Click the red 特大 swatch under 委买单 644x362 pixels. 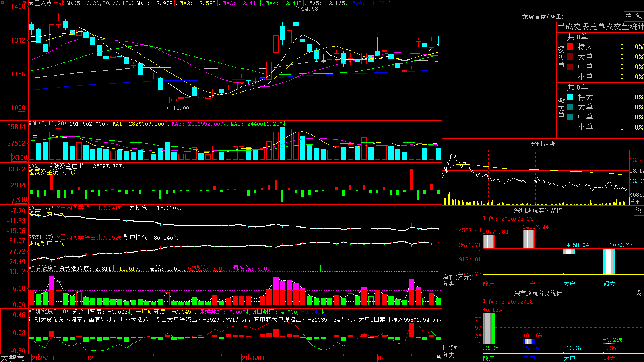(570, 47)
